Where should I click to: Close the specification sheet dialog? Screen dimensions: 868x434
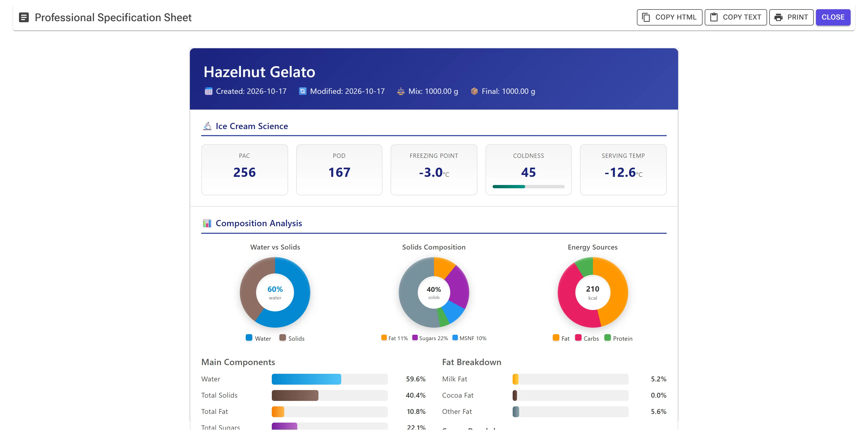[833, 17]
